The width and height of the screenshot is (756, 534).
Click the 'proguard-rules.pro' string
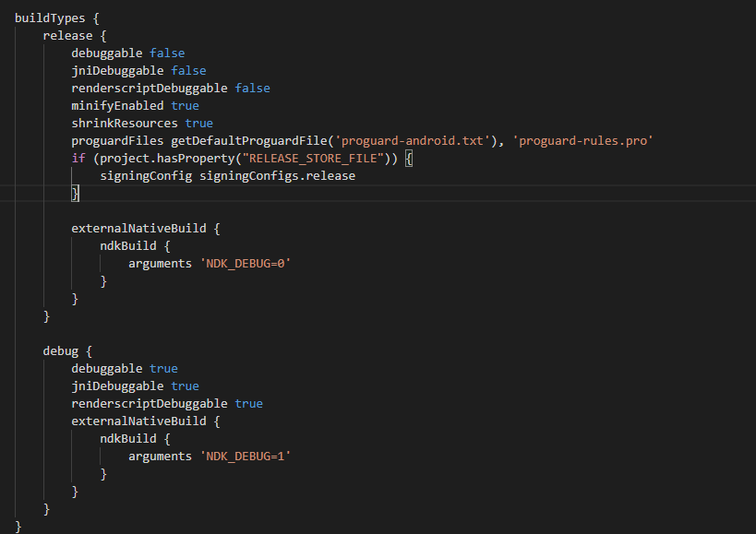tap(582, 141)
